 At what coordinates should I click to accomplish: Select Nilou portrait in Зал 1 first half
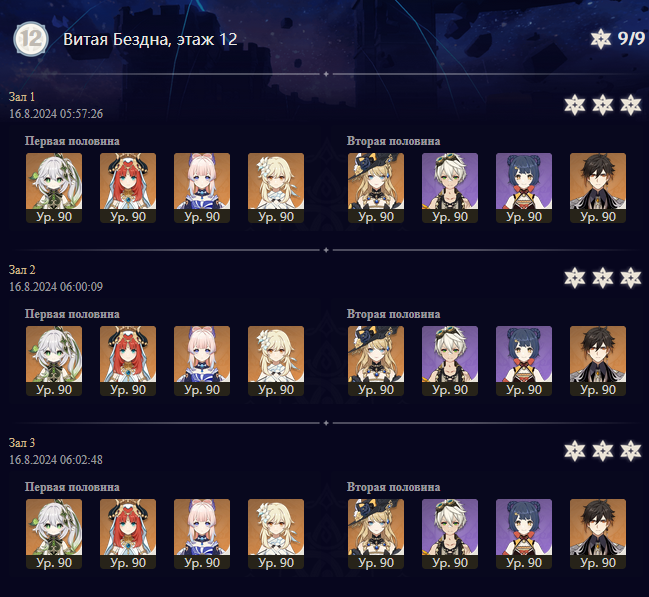click(128, 188)
